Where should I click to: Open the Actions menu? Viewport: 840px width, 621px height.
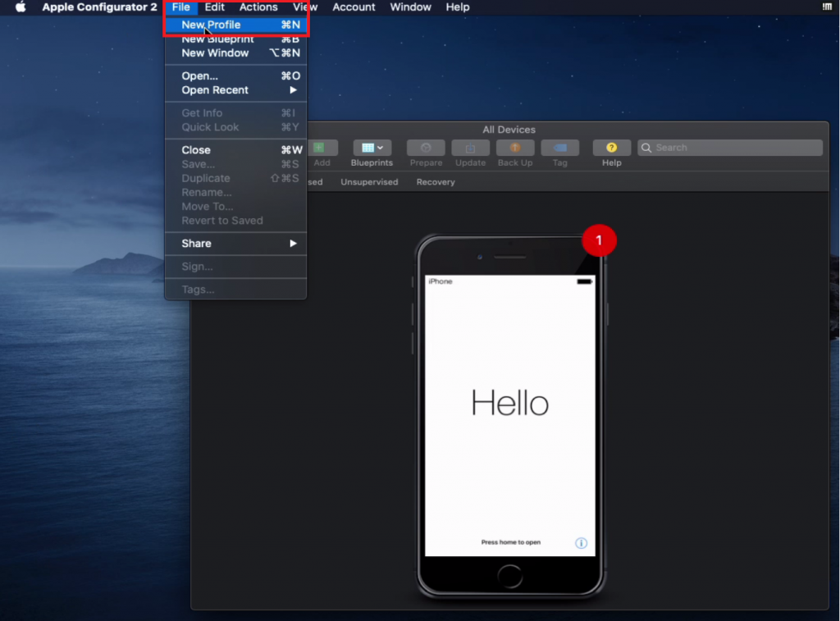258,7
